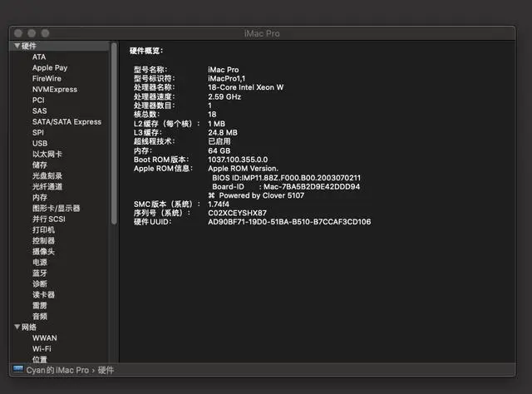The width and height of the screenshot is (532, 394).
Task: Select 位置 under 网络
Action: coord(40,359)
